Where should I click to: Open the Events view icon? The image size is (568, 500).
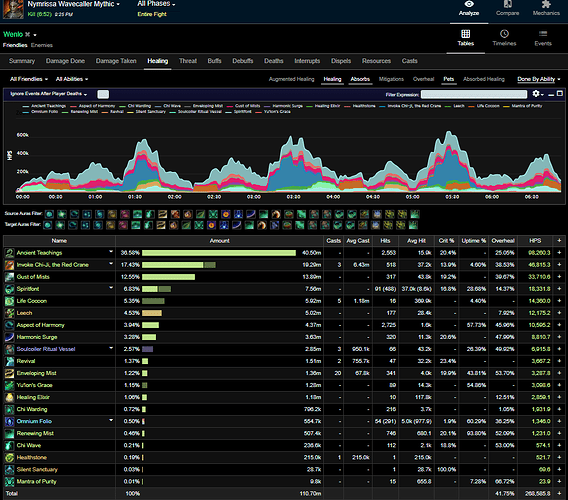543,34
